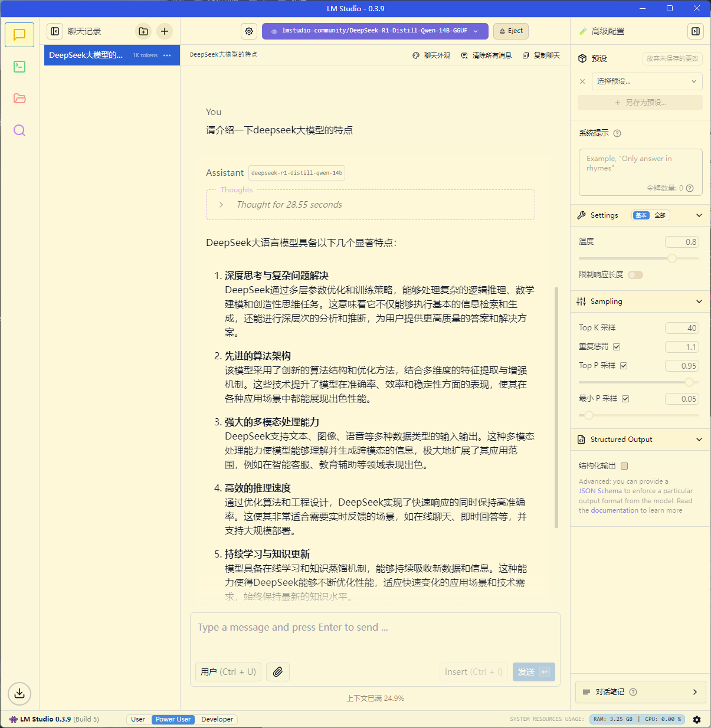Open the Chat tab in left sidebar
The width and height of the screenshot is (711, 728).
[x=19, y=35]
